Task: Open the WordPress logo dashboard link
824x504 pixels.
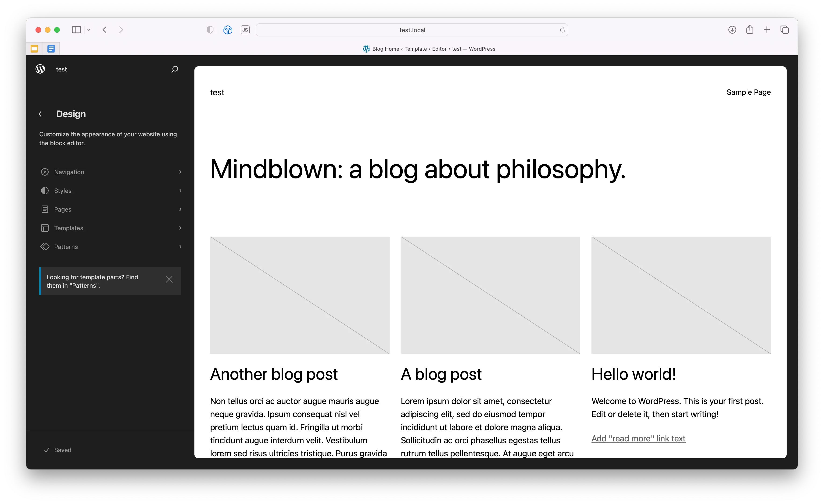Action: [40, 69]
